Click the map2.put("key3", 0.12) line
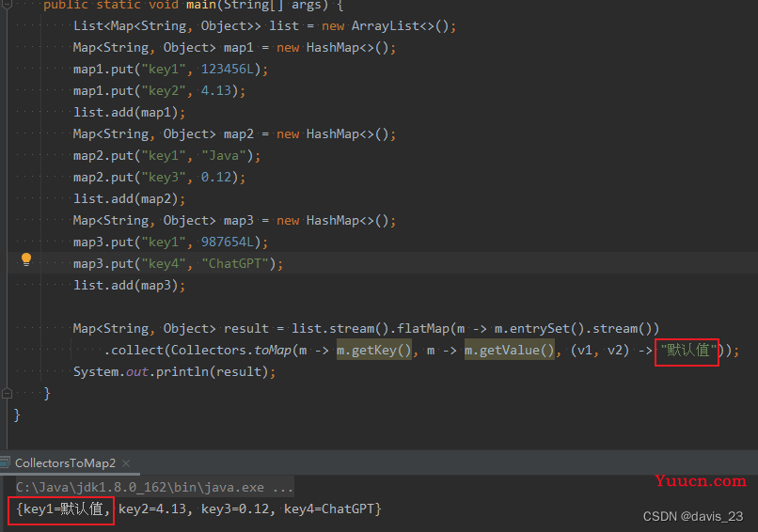The height and width of the screenshot is (532, 758). coord(159,178)
